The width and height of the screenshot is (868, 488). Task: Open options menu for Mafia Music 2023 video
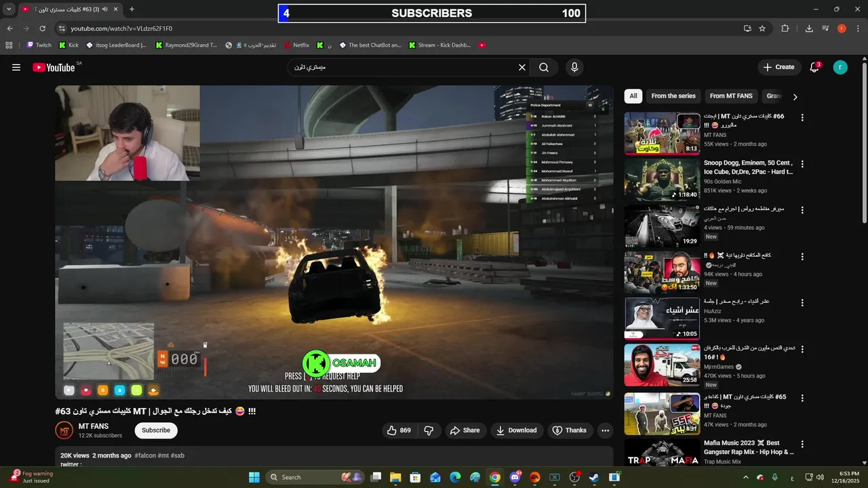click(802, 444)
